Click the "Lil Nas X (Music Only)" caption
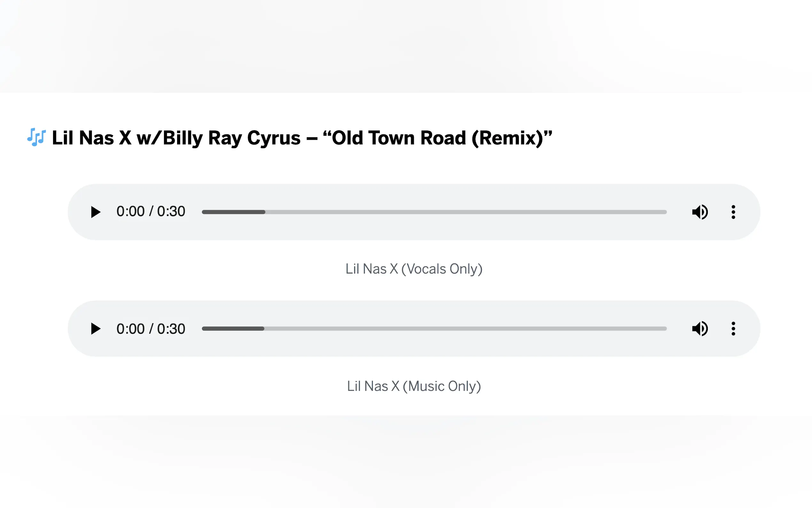This screenshot has width=812, height=508. [x=414, y=386]
